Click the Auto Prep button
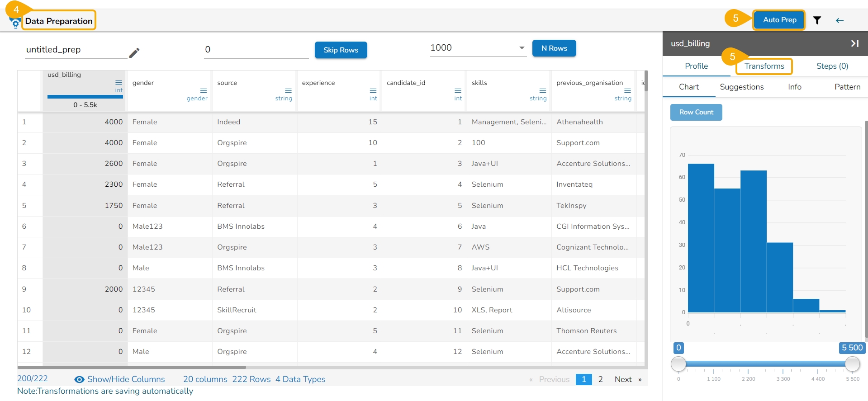 779,20
